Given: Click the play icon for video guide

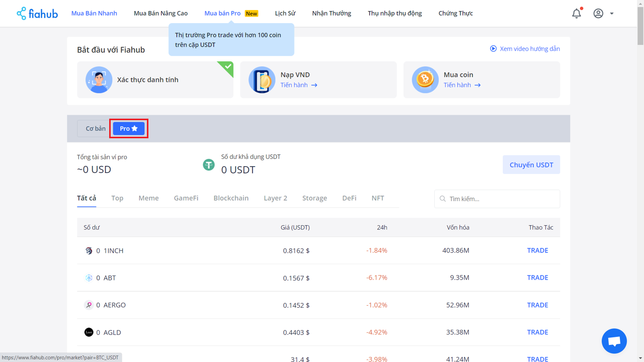Looking at the screenshot, I should (x=493, y=49).
